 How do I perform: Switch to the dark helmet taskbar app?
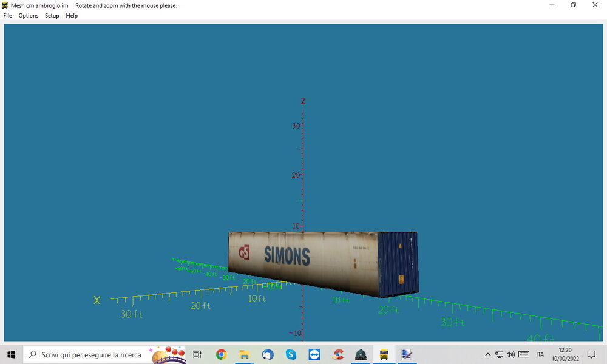click(361, 354)
